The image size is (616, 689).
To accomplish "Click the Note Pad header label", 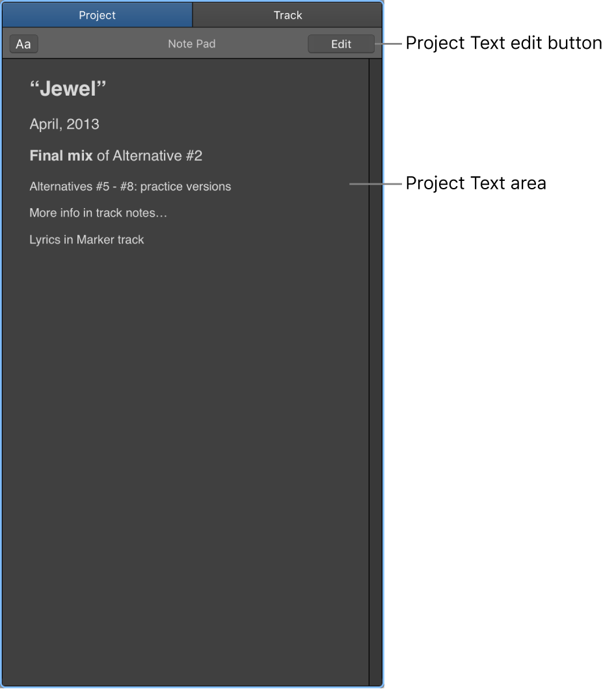I will 192,44.
